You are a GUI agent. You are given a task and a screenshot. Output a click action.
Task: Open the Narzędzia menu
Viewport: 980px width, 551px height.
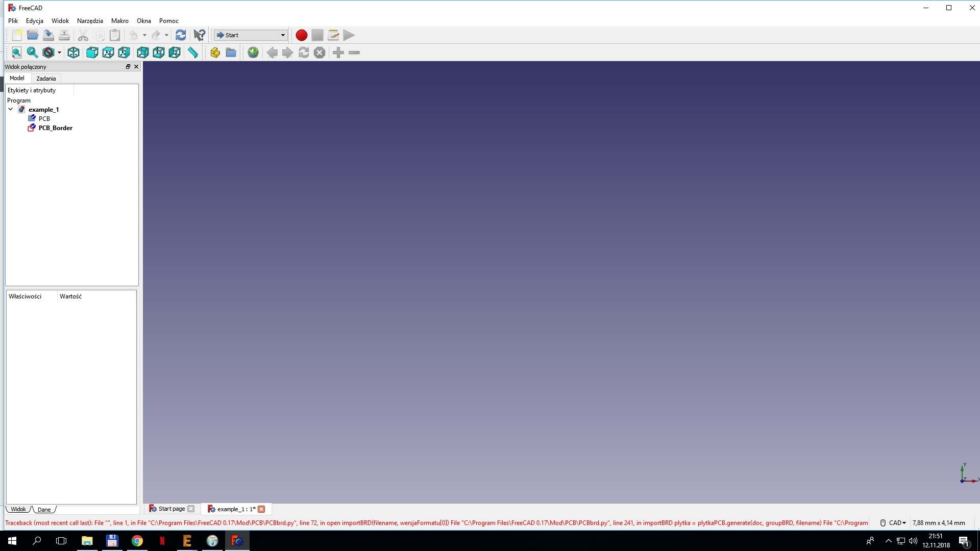[90, 21]
